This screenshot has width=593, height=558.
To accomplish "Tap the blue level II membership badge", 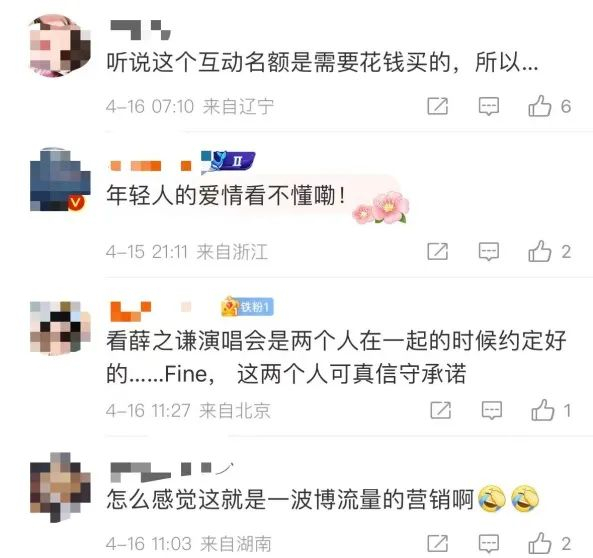I will [x=228, y=162].
